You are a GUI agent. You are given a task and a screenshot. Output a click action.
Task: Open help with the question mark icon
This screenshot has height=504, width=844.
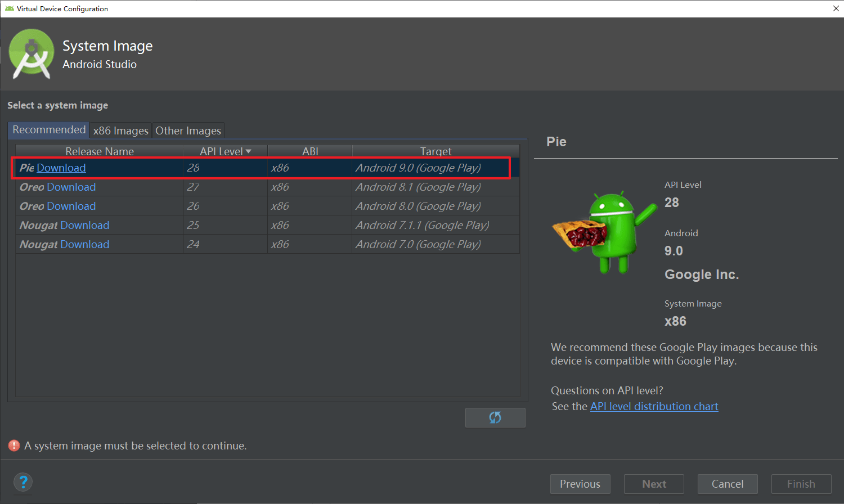tap(23, 482)
